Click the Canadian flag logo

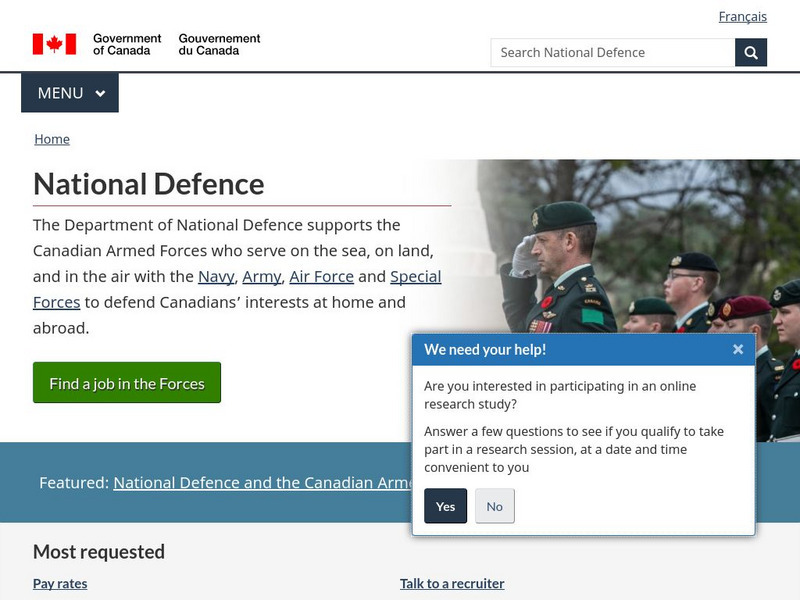(54, 44)
